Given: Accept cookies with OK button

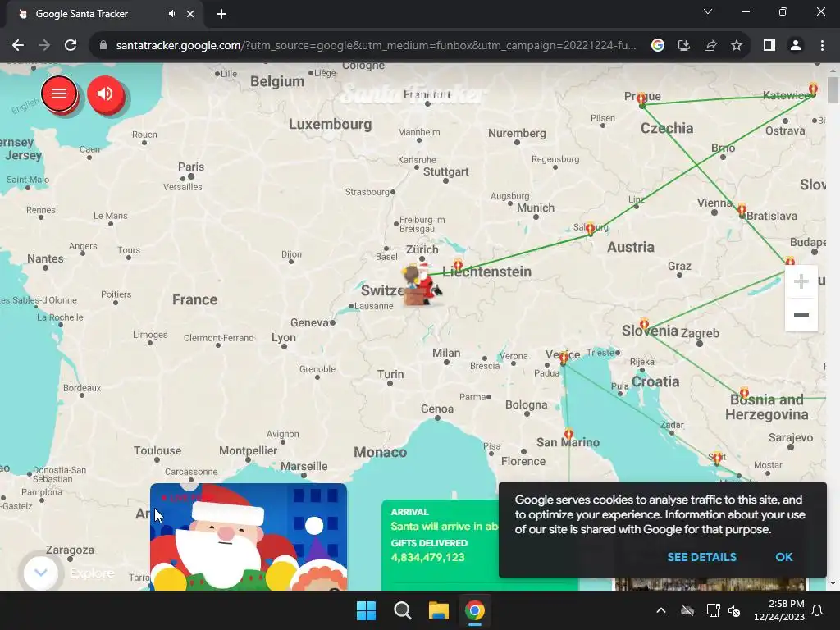Looking at the screenshot, I should pyautogui.click(x=783, y=557).
